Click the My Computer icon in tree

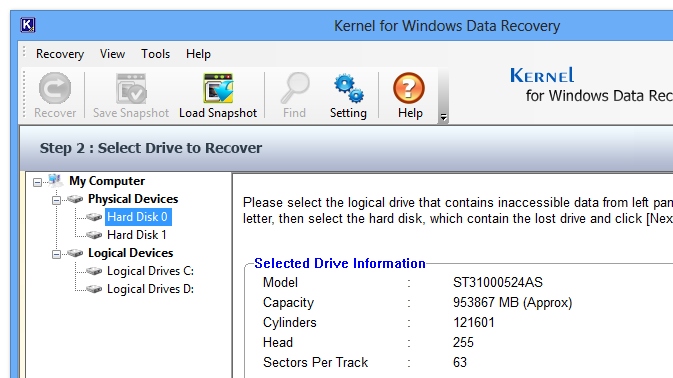point(55,181)
